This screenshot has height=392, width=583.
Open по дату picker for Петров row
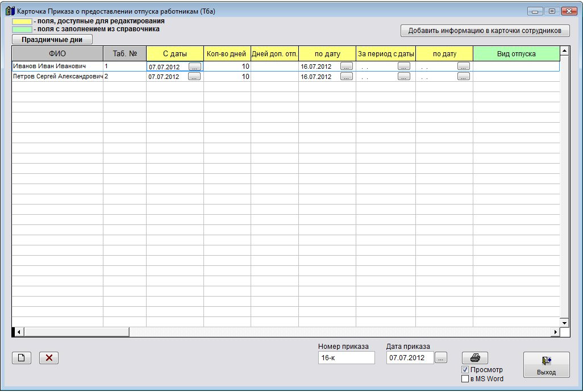[346, 77]
